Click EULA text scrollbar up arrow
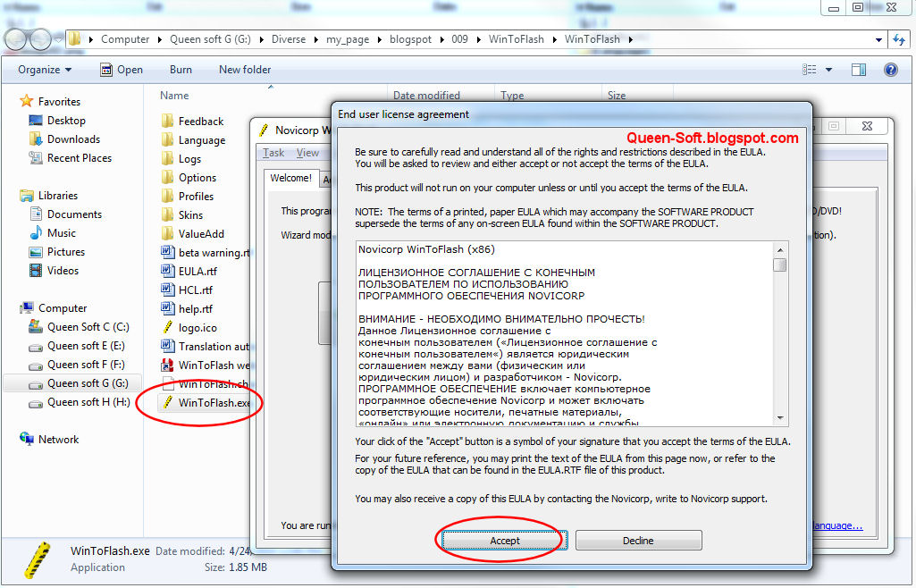 coord(780,250)
